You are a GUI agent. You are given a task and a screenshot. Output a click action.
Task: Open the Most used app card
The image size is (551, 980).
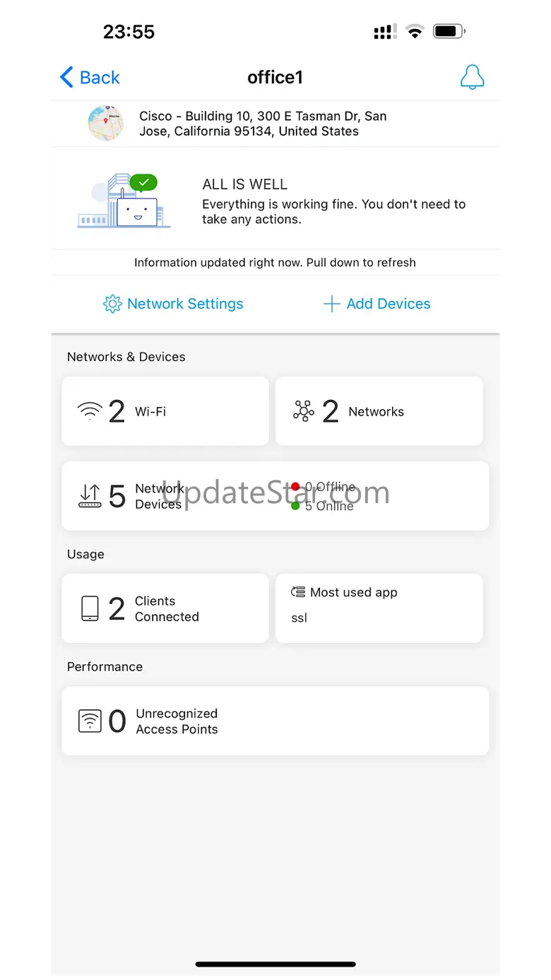(379, 608)
